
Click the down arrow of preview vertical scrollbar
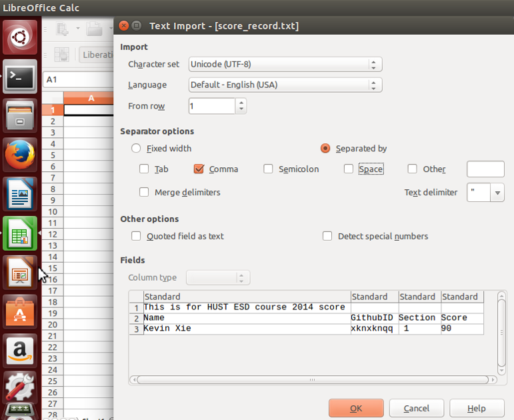coord(501,371)
